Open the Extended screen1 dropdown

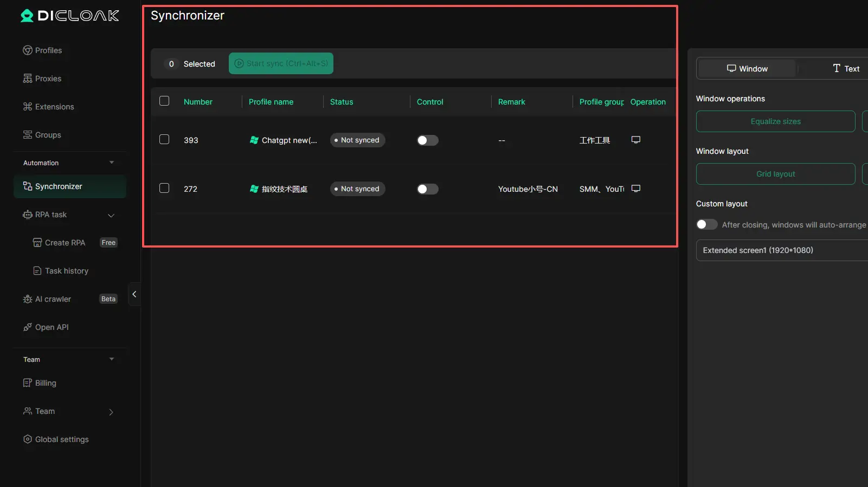click(x=781, y=250)
